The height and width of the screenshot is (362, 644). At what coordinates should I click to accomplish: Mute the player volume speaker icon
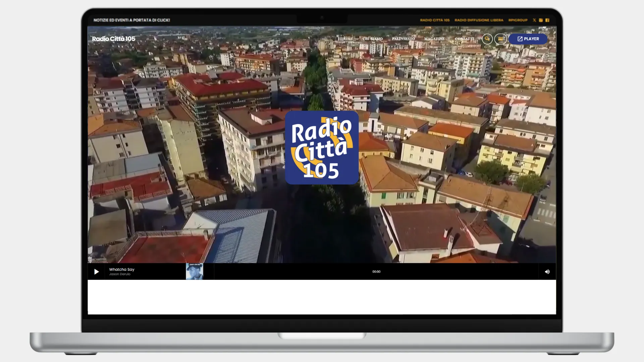click(x=547, y=272)
